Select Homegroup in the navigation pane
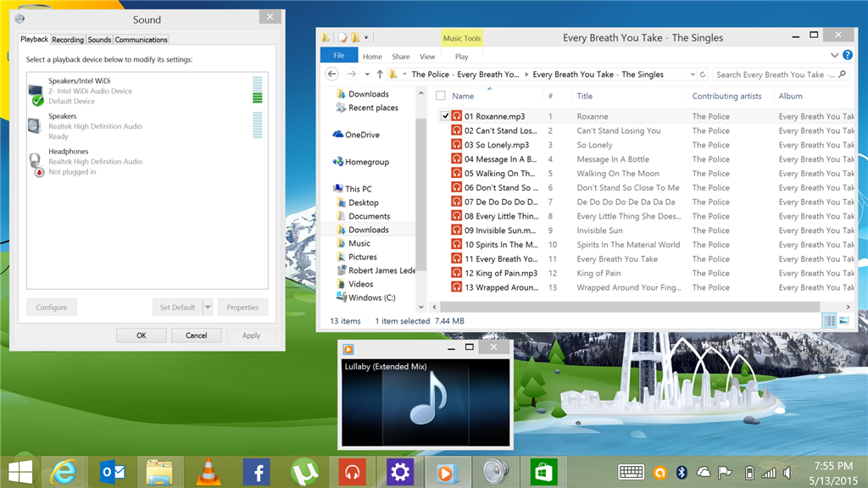The image size is (868, 488). pos(366,162)
